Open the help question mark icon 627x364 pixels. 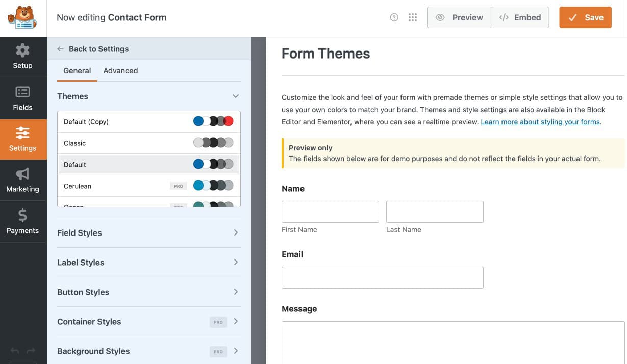tap(394, 17)
